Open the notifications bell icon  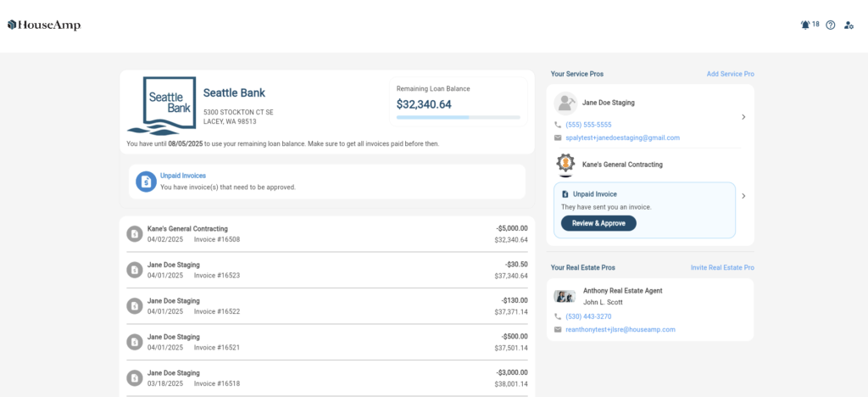(x=805, y=25)
